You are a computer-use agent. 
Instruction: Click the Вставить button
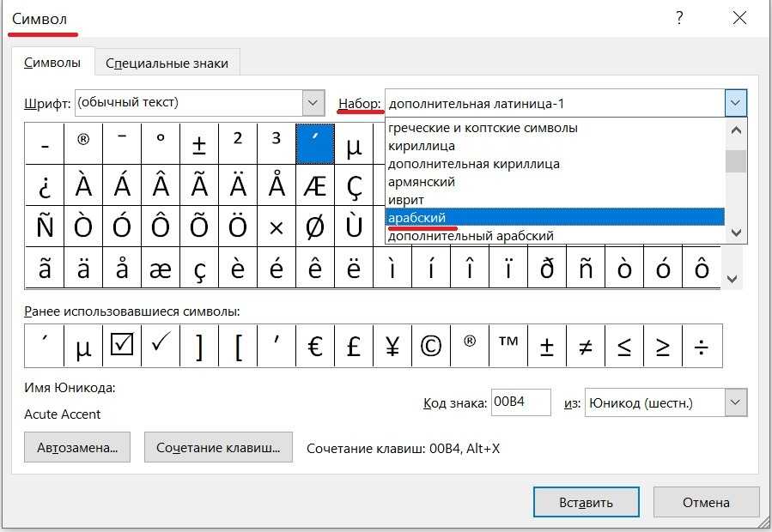point(587,502)
